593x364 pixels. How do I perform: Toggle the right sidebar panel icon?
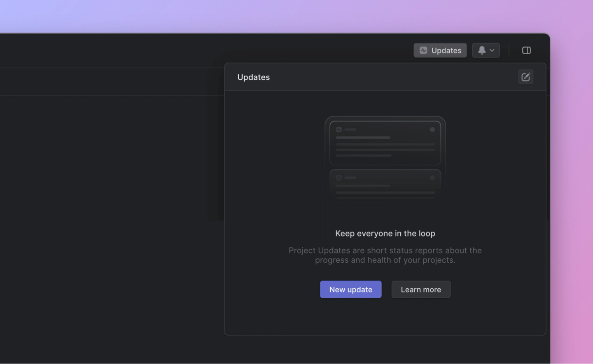526,51
